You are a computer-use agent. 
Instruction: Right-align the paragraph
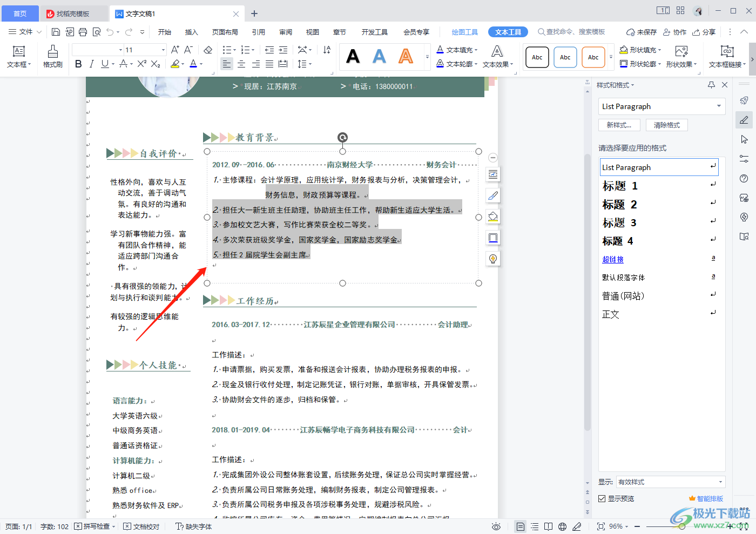(x=255, y=64)
